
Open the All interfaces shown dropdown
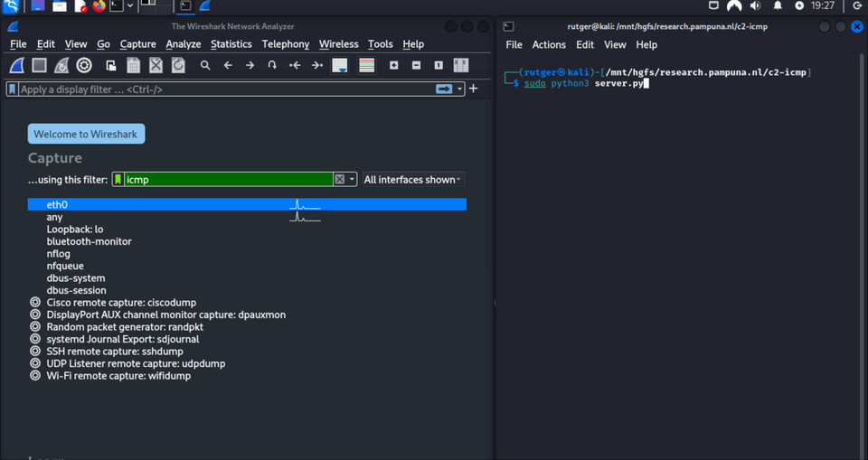[413, 179]
